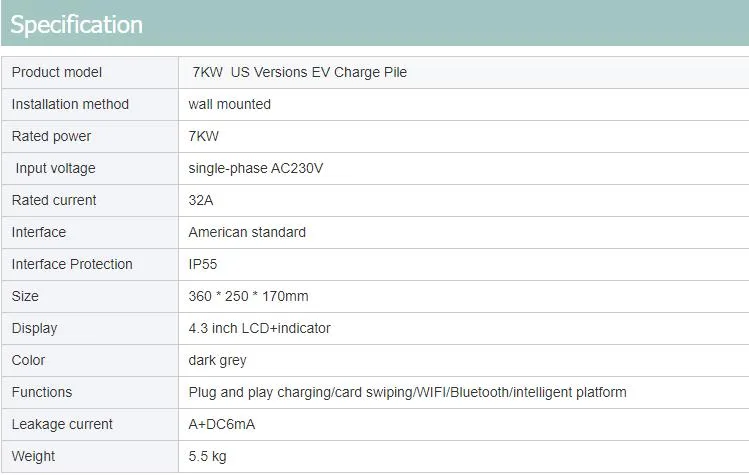Select the 32A current value

(x=201, y=200)
